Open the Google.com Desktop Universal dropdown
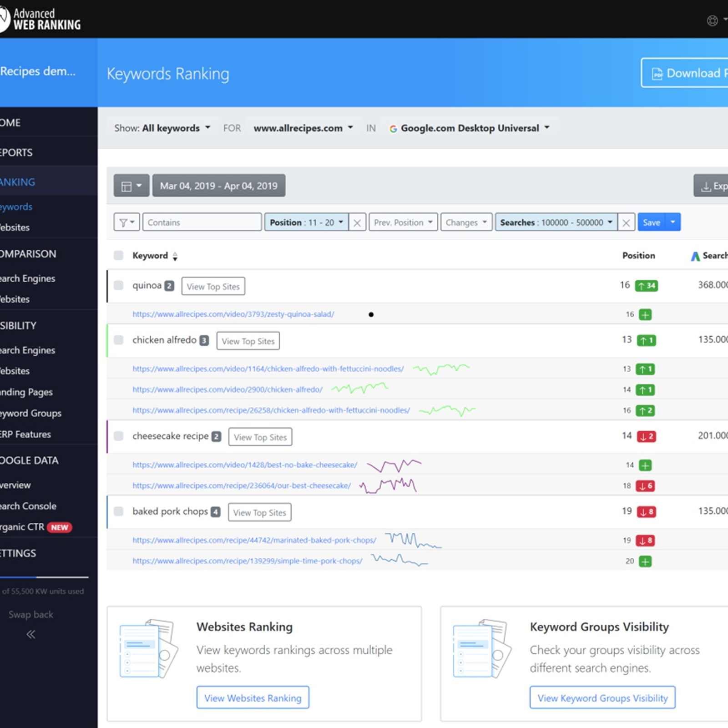728x728 pixels. tap(470, 128)
